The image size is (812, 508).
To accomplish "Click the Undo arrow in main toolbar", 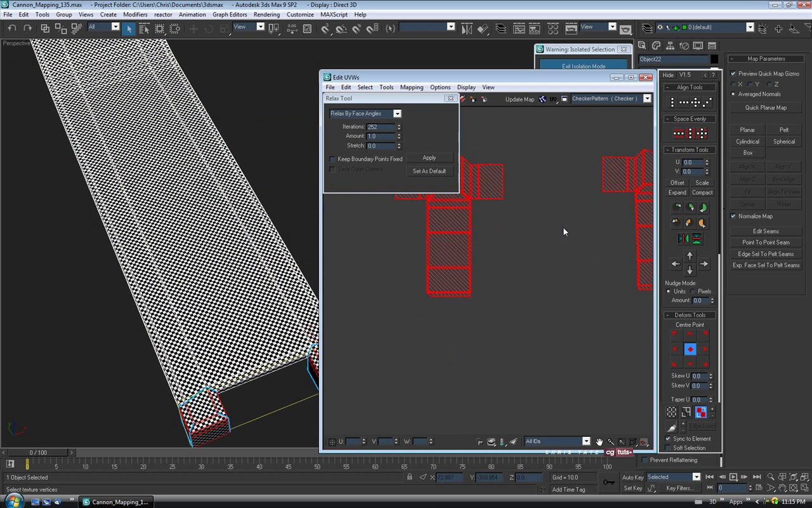I will click(12, 28).
